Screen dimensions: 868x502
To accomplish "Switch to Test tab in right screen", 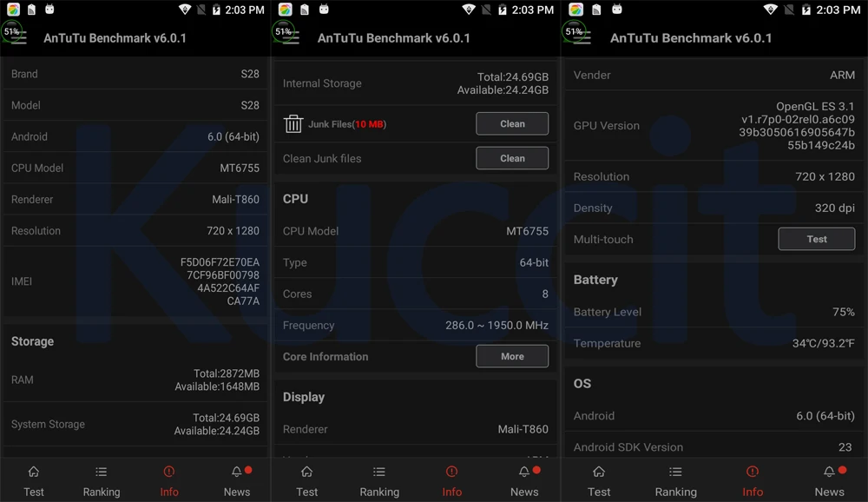I will click(599, 480).
